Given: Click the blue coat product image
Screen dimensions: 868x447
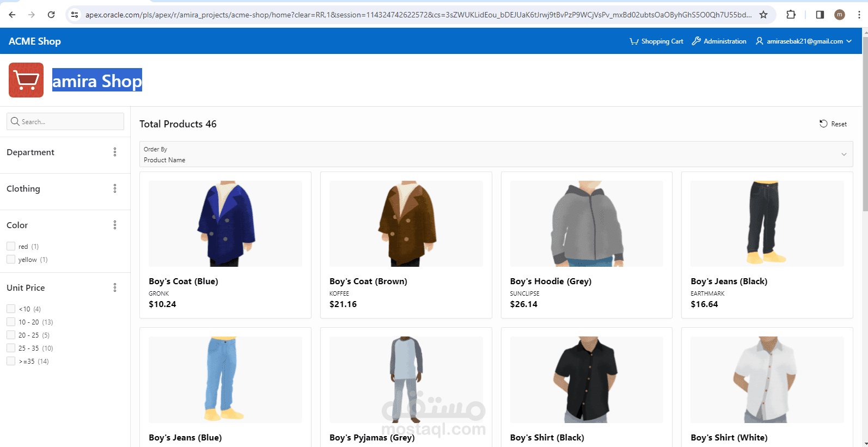Looking at the screenshot, I should click(x=225, y=224).
